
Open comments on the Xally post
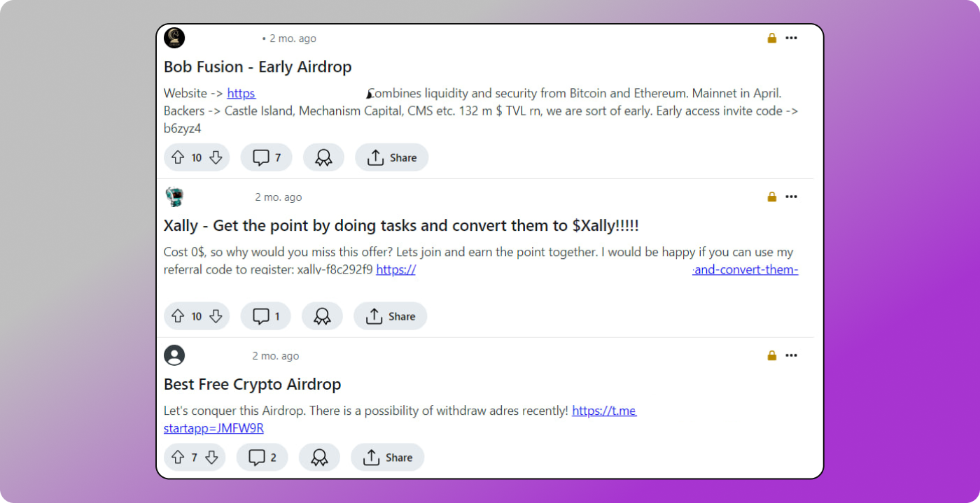[x=265, y=316]
